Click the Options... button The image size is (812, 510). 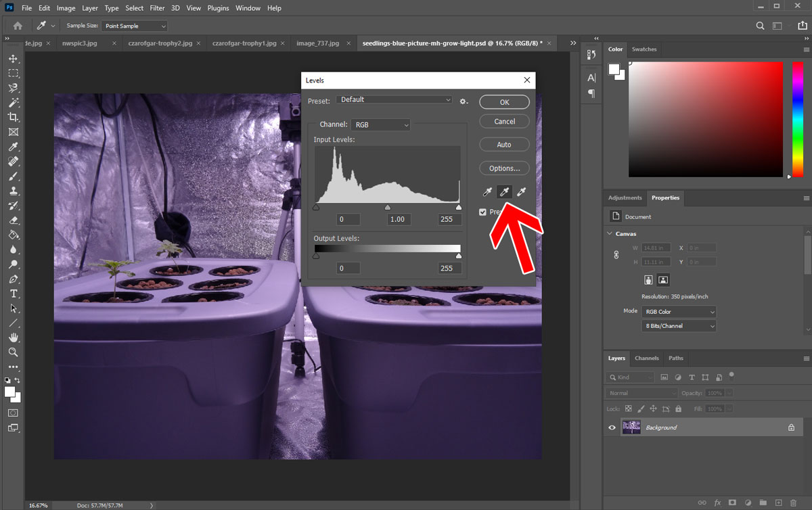(x=504, y=168)
